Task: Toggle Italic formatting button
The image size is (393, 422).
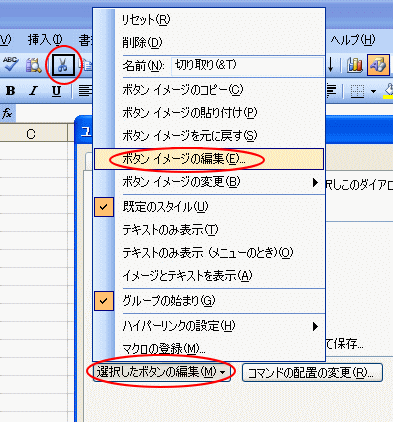Action: pyautogui.click(x=33, y=91)
